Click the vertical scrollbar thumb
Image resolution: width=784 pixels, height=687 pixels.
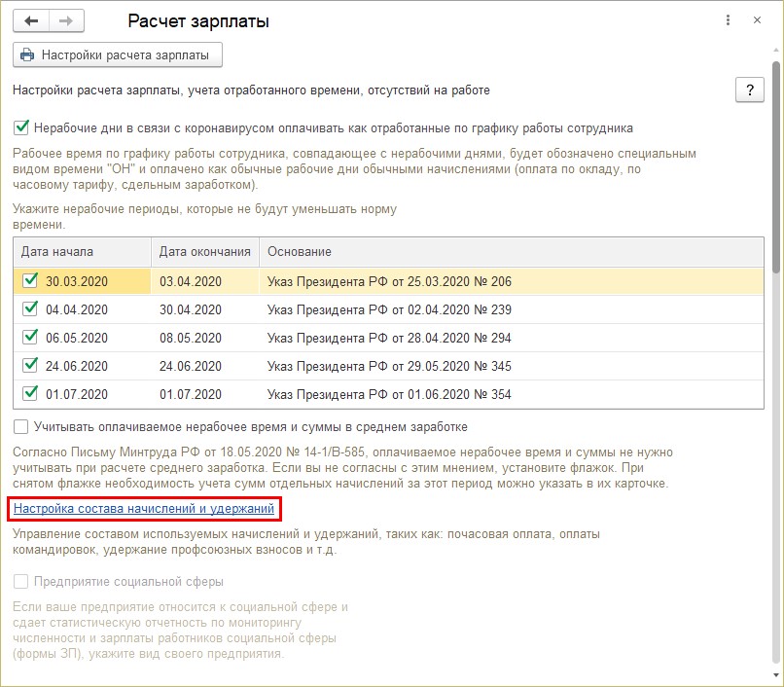pos(775,167)
